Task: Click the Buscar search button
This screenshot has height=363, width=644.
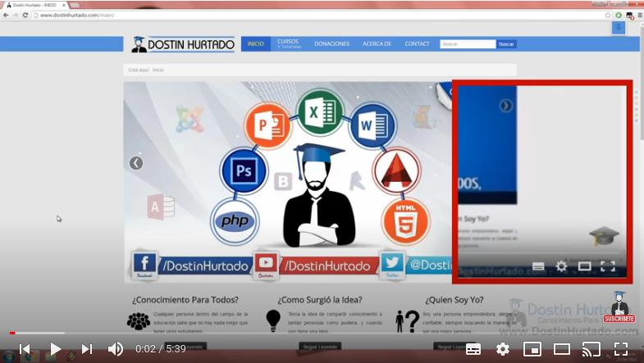Action: tap(506, 44)
